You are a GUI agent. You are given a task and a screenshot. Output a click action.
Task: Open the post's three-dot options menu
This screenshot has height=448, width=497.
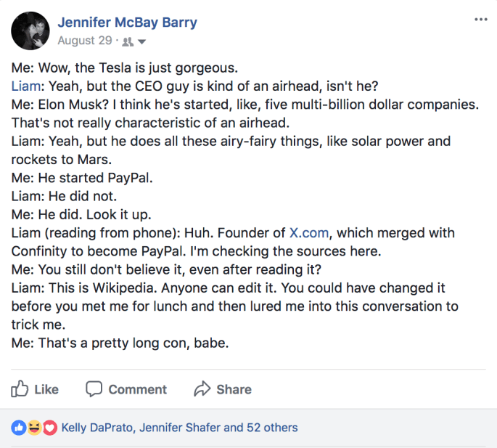click(480, 19)
